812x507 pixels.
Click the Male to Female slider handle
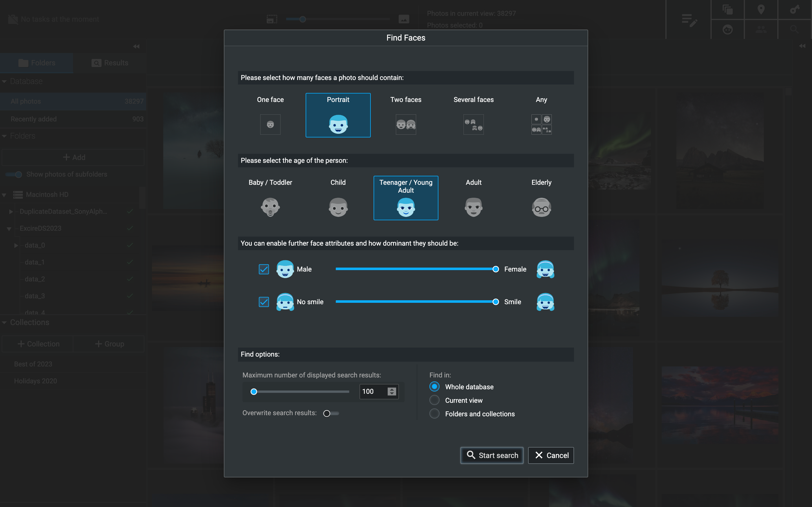(496, 269)
